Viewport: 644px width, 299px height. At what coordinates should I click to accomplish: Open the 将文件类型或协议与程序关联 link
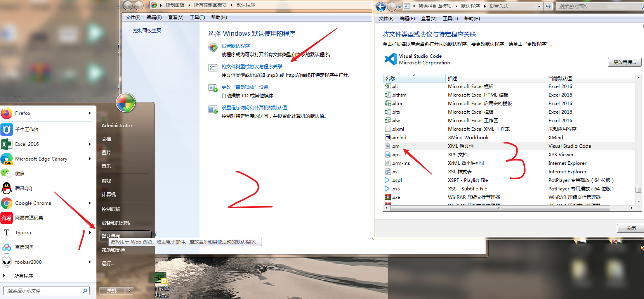252,67
